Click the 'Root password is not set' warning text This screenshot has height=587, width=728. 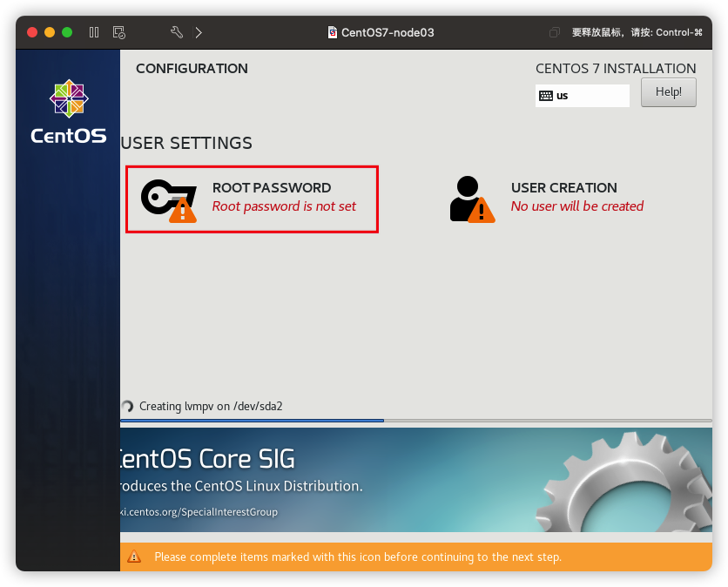click(x=284, y=206)
